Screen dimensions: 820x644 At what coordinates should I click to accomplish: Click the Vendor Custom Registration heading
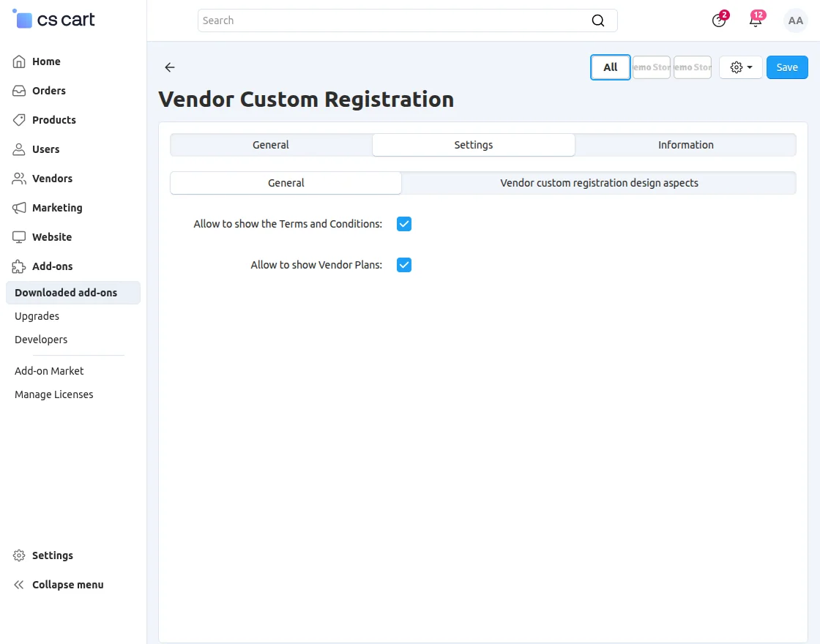point(307,100)
